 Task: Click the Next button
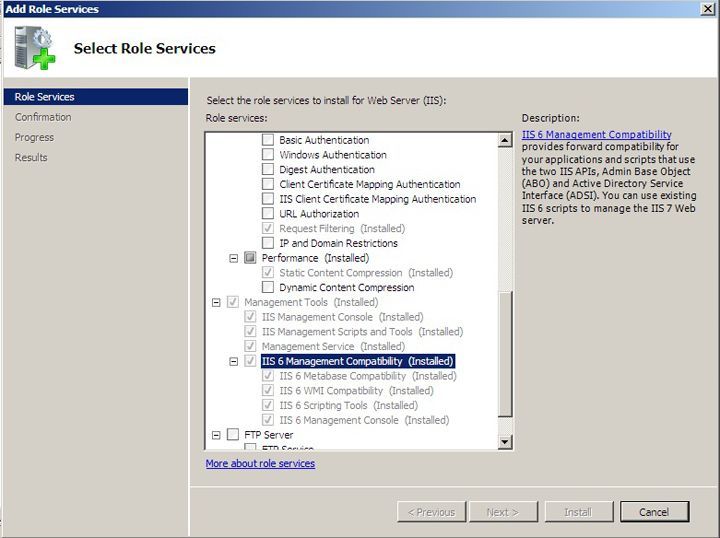(503, 512)
